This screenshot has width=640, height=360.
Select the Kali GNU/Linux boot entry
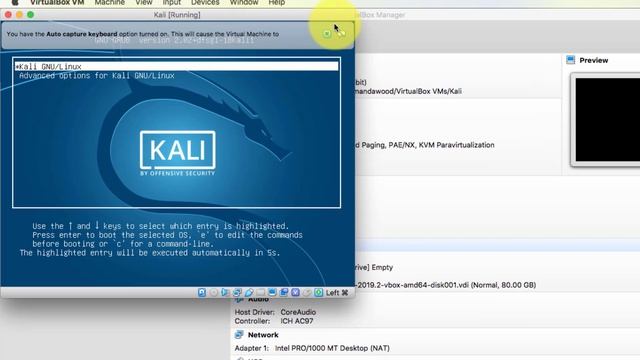pos(176,67)
